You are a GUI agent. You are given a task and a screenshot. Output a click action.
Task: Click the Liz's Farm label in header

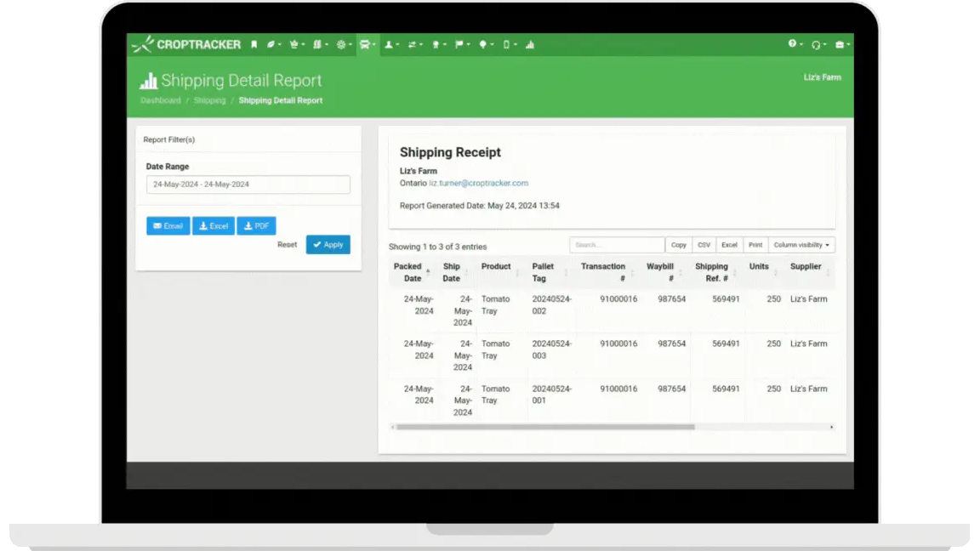(823, 77)
